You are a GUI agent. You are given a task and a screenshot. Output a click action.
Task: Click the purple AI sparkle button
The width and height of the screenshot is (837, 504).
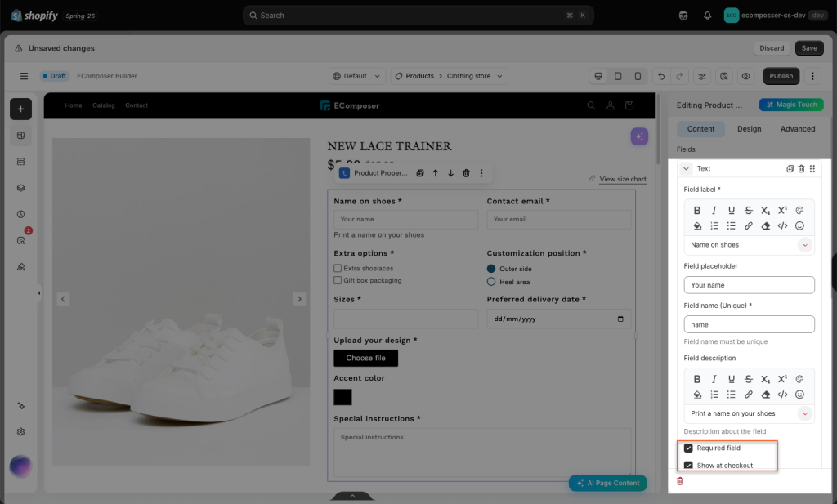pos(639,136)
